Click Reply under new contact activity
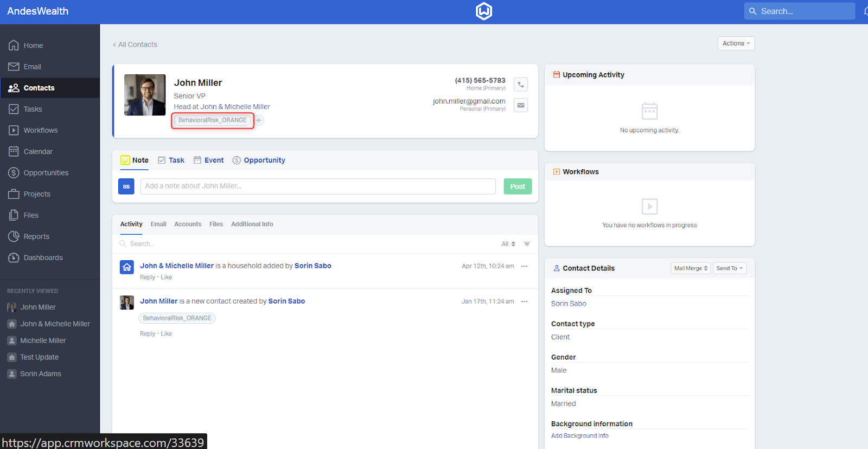 148,334
